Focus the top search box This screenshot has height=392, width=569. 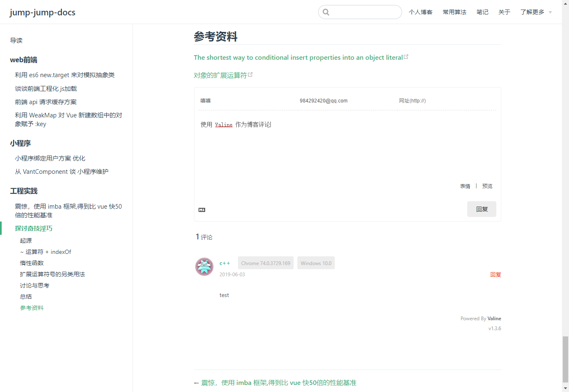360,12
